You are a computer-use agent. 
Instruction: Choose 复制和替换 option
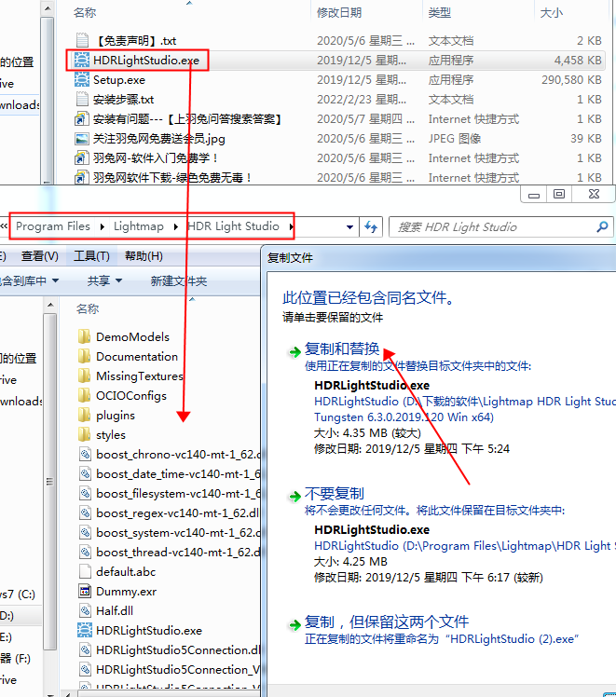tap(342, 348)
